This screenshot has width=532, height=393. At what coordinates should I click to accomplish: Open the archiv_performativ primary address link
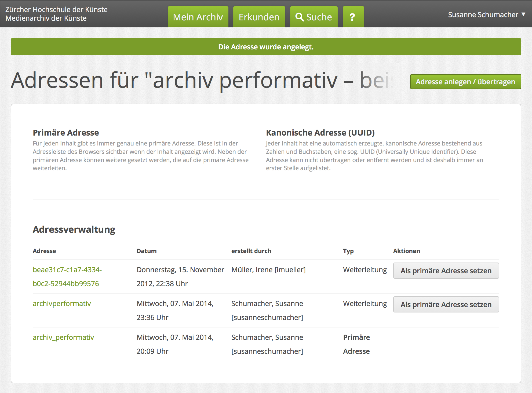coord(63,337)
